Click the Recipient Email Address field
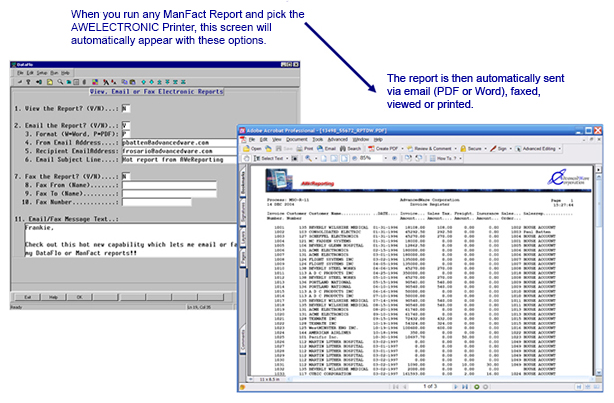This screenshot has width=614, height=403. (179, 151)
